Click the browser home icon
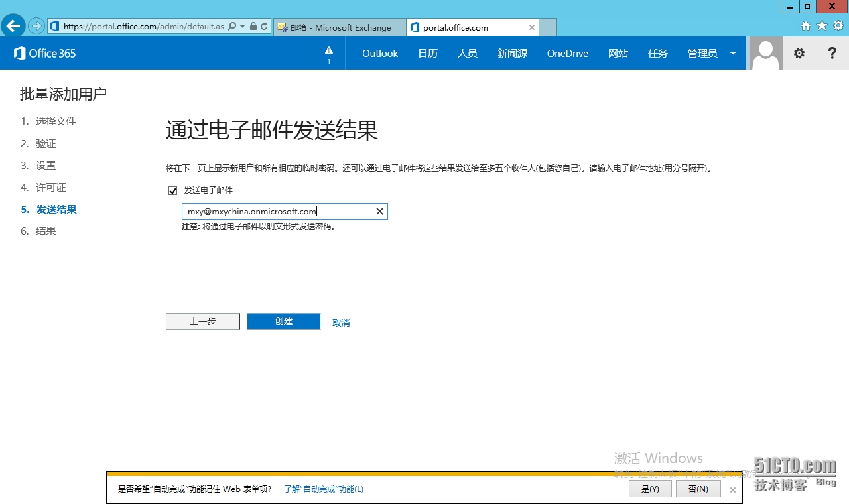This screenshot has height=504, width=849. [805, 25]
